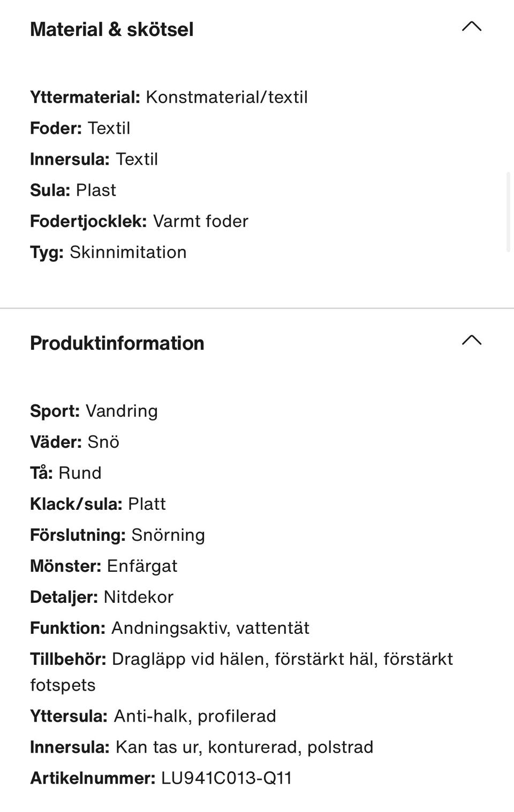
Task: Collapse the Material & skötsel chevron
Action: pos(471,27)
